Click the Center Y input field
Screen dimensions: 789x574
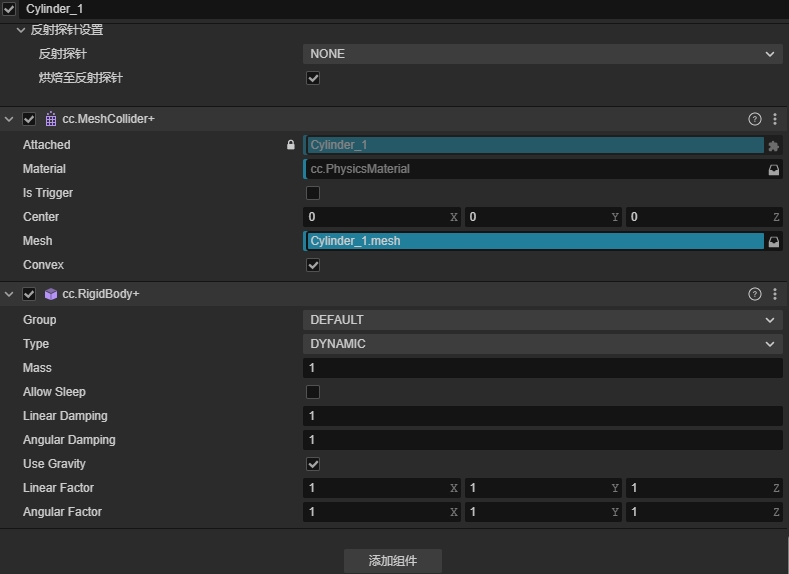543,217
